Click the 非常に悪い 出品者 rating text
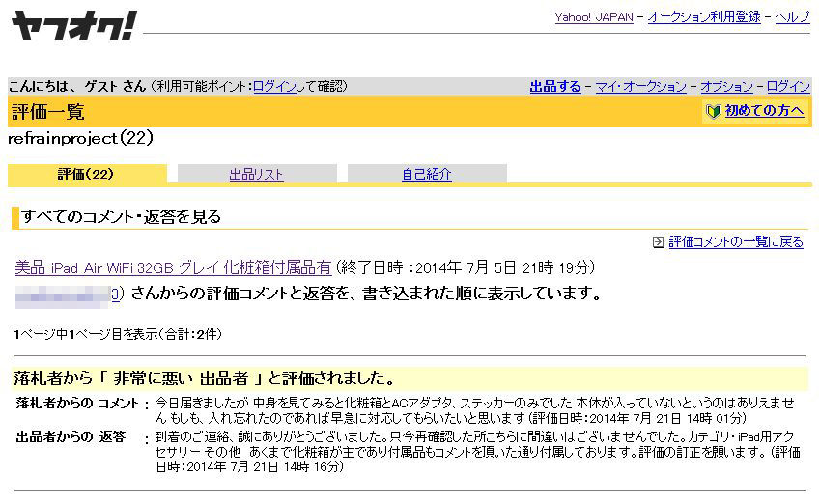Screen dimensions: 820x504 pos(181,378)
